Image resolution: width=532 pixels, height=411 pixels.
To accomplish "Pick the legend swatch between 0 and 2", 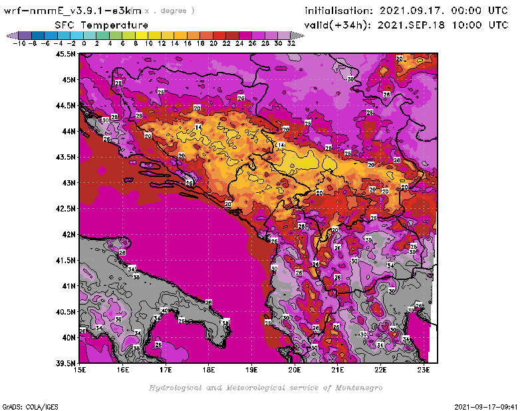I will [x=90, y=35].
